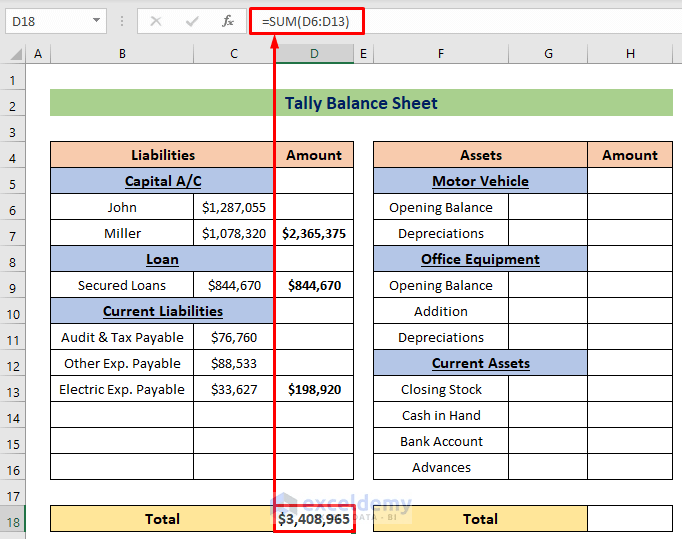Select the Addition cell
The image size is (682, 539).
point(441,311)
